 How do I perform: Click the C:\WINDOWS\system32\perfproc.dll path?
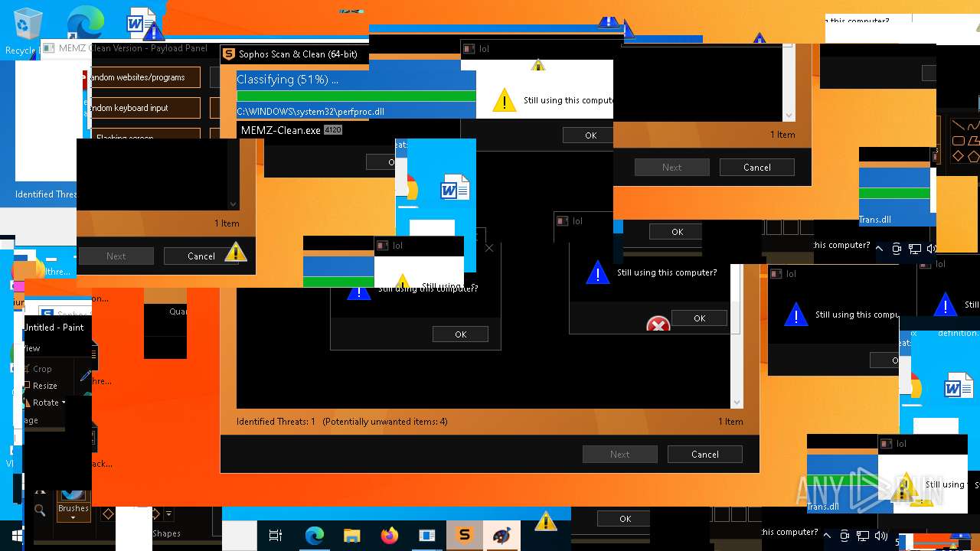pyautogui.click(x=310, y=112)
